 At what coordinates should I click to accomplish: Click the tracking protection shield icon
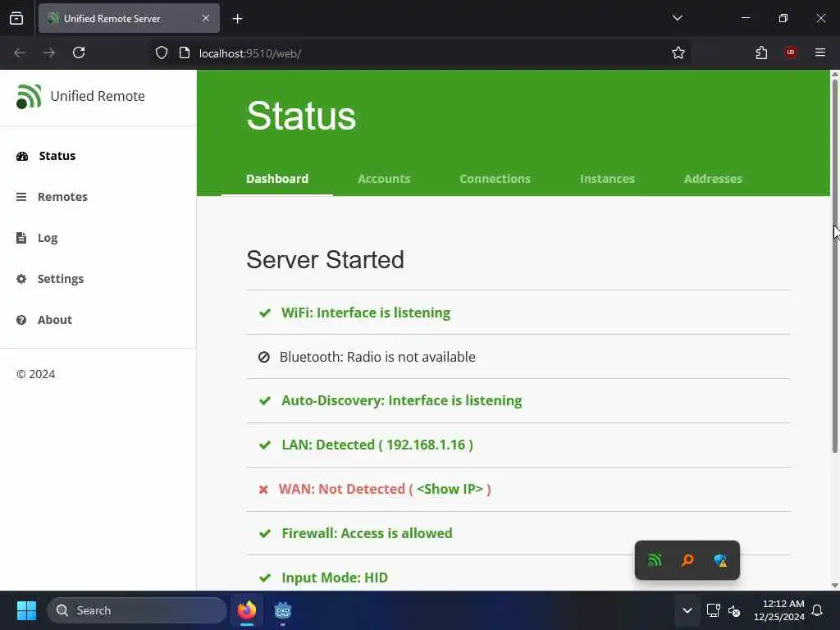coord(162,53)
